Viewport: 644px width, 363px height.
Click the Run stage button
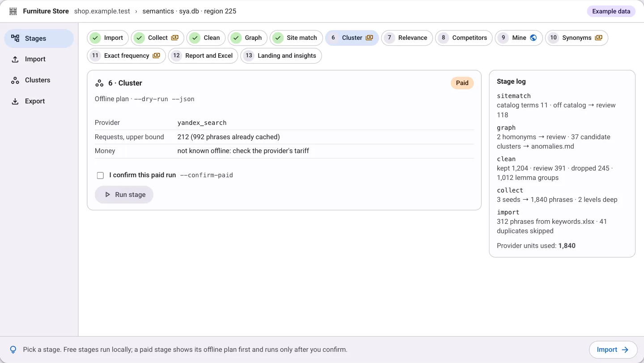point(124,195)
